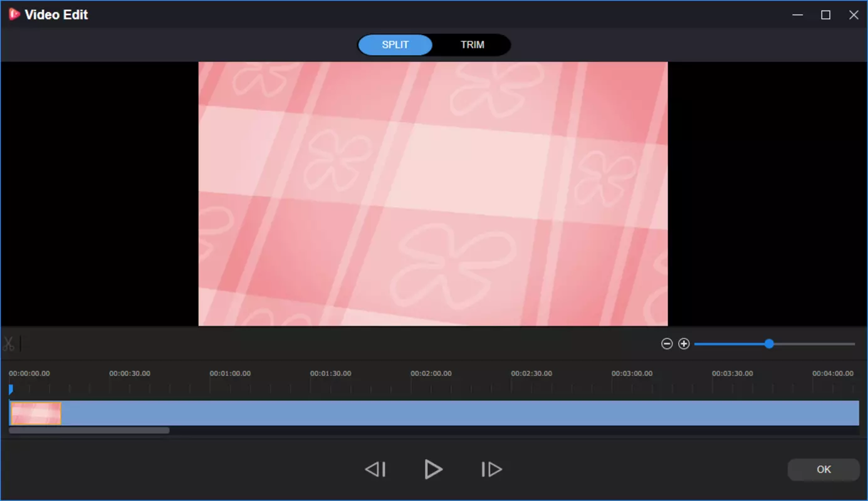
Task: Click the 00:02:30.00 ruler mark
Action: click(531, 373)
